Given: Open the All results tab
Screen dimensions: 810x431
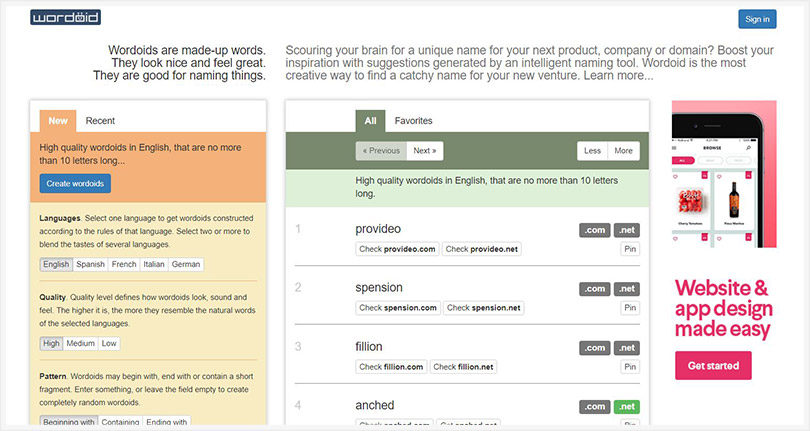Looking at the screenshot, I should click(x=370, y=120).
